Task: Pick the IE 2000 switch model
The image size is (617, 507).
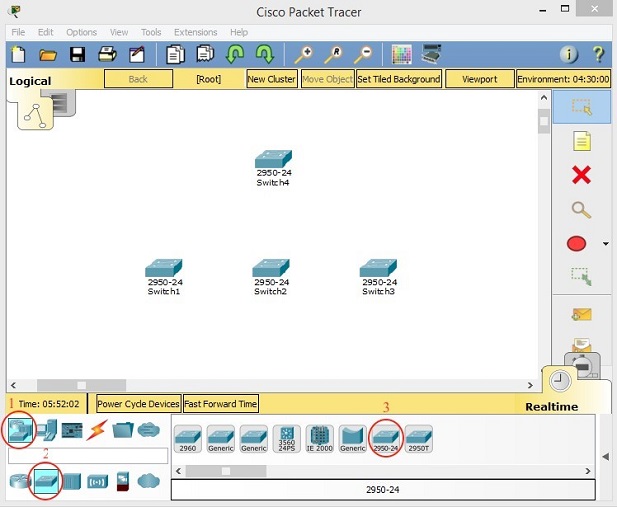Action: [320, 439]
